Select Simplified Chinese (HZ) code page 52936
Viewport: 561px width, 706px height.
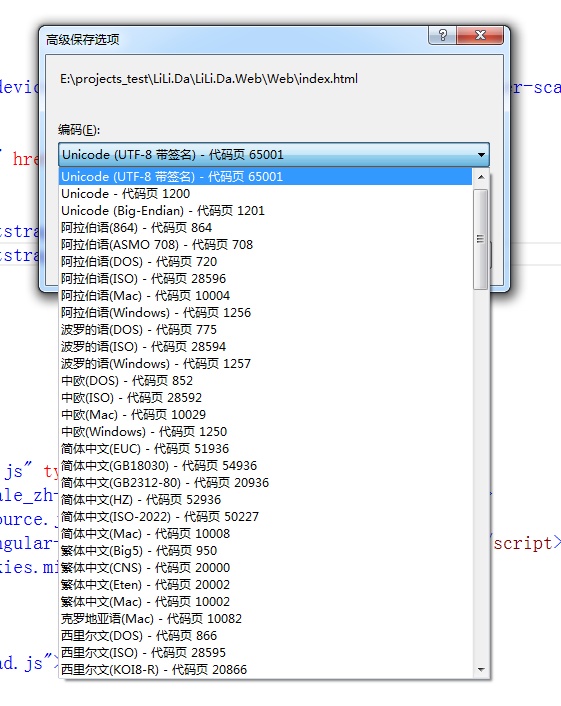(266, 500)
